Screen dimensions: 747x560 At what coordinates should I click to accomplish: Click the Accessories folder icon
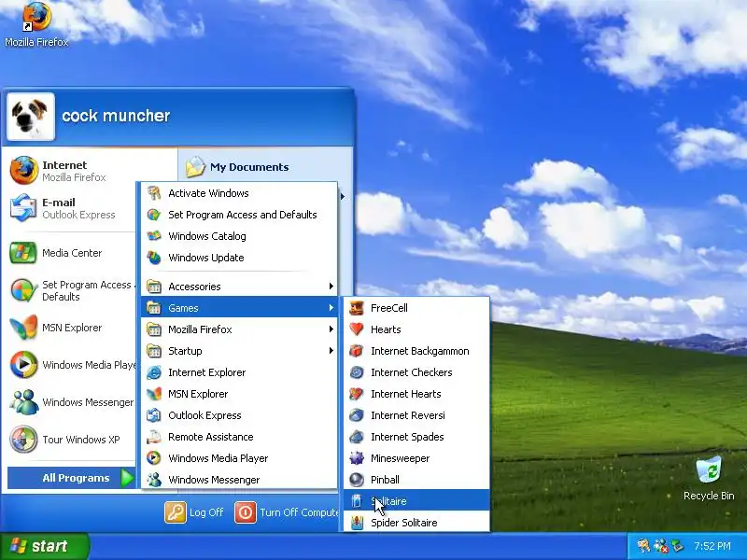pos(153,287)
